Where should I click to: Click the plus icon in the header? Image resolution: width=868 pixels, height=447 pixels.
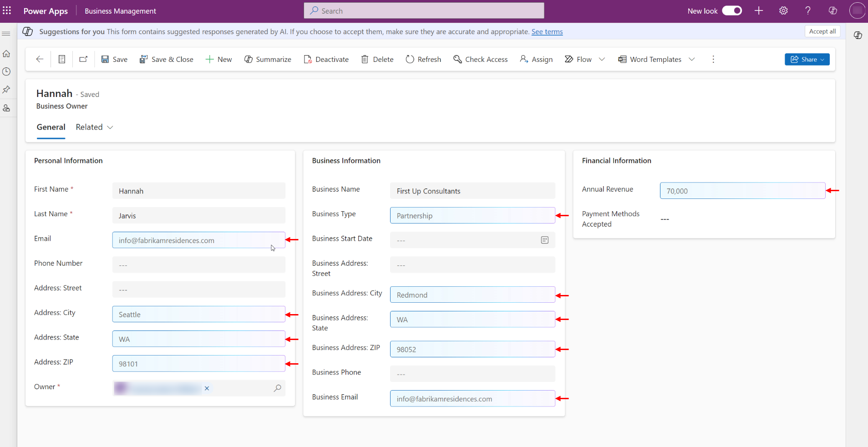[759, 10]
